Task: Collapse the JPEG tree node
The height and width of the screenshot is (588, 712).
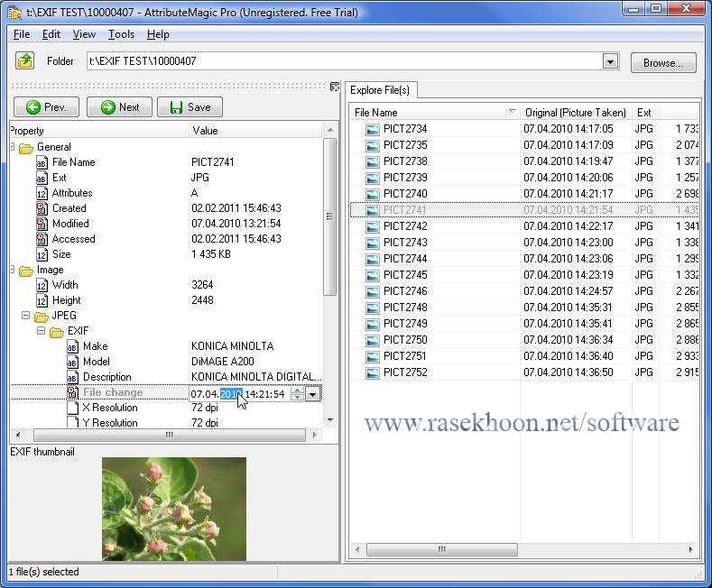Action: coord(26,316)
